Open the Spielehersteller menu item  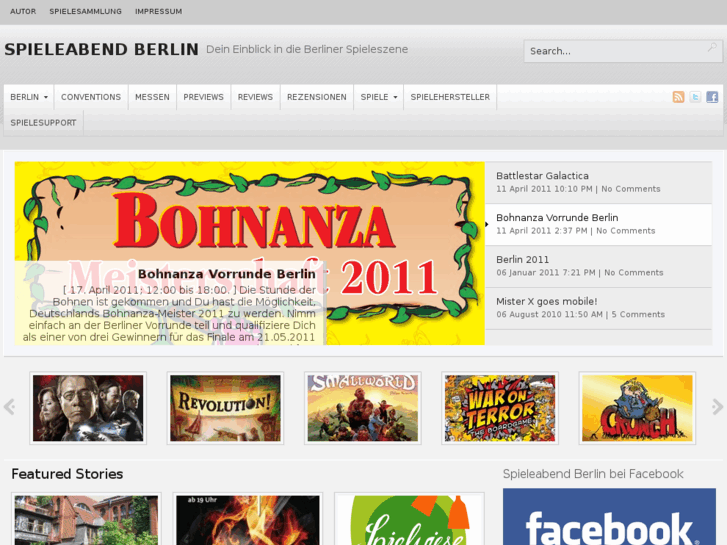tap(450, 97)
